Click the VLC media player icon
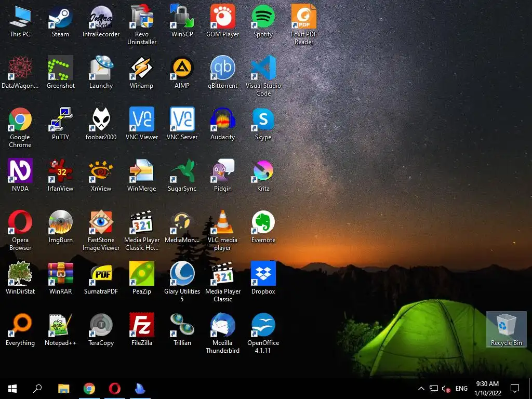 pyautogui.click(x=222, y=231)
